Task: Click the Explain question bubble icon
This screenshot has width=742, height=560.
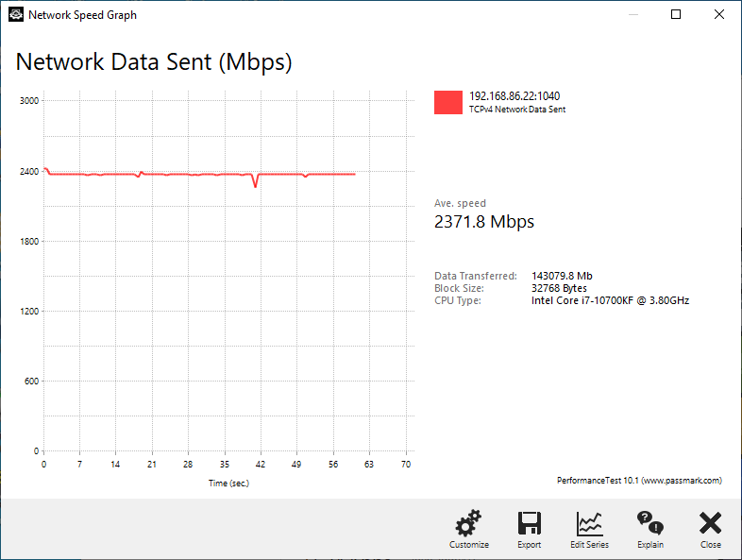Action: 650,522
